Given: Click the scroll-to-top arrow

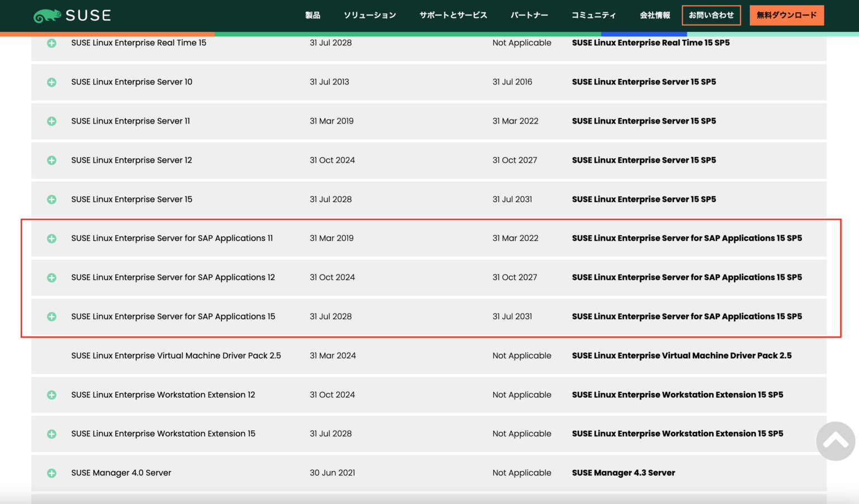Looking at the screenshot, I should click(x=836, y=441).
